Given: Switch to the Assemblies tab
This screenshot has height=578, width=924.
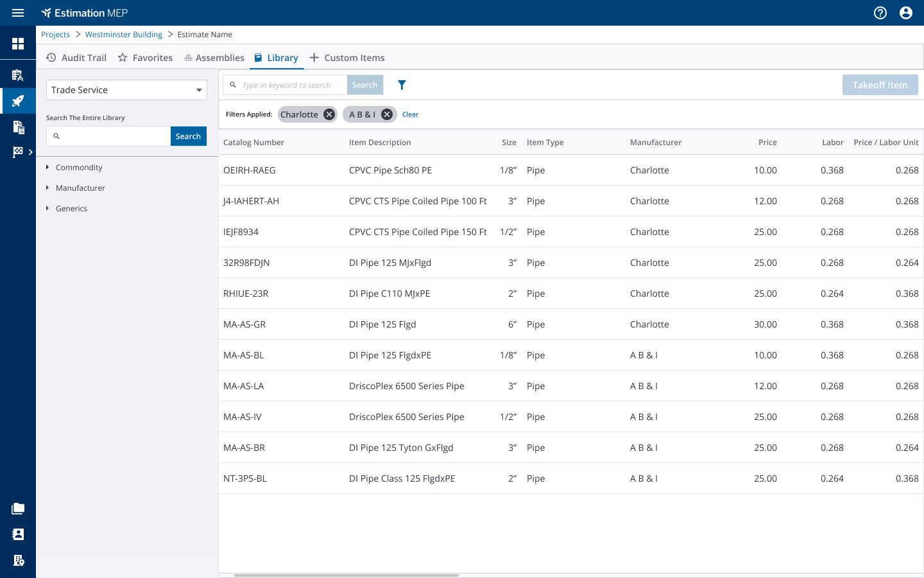Looking at the screenshot, I should (x=214, y=58).
